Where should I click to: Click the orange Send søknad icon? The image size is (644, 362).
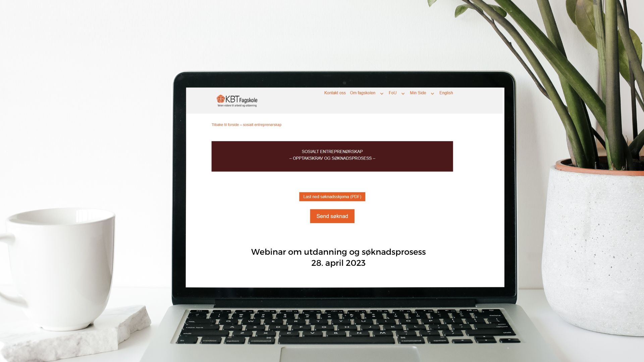pos(332,216)
